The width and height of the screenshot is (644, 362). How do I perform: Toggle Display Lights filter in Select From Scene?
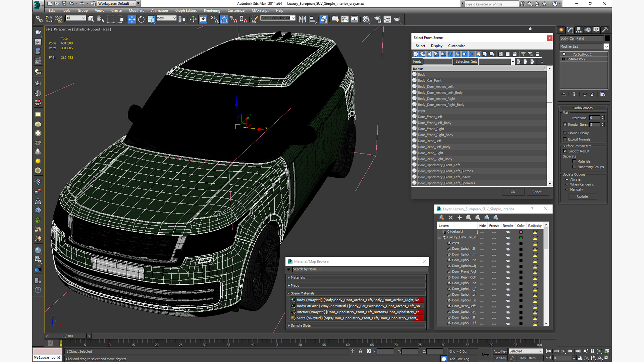(x=429, y=54)
